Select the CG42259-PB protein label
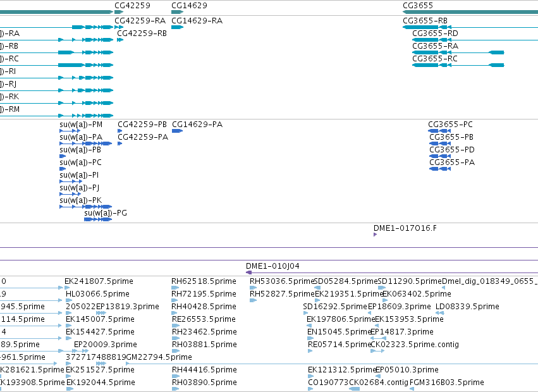 coord(142,125)
